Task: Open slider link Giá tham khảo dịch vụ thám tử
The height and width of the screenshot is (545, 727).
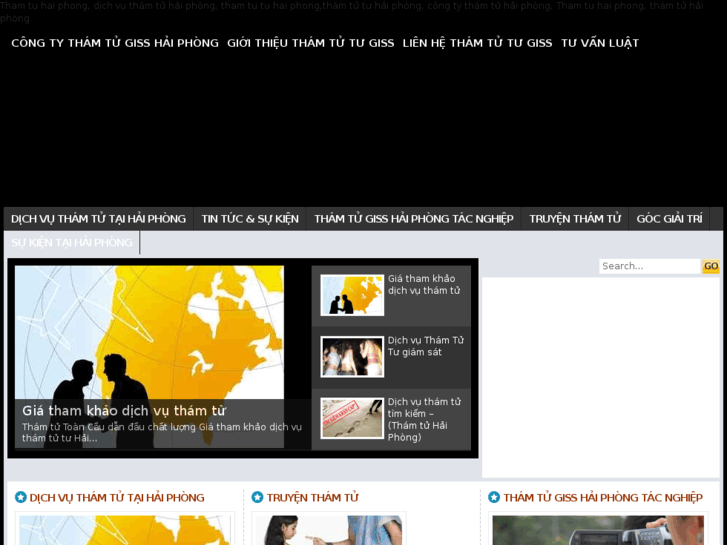Action: tap(424, 285)
